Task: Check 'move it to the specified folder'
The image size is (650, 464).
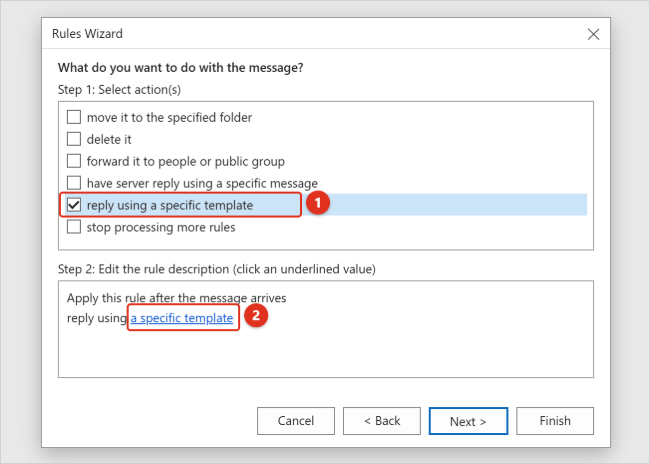Action: [x=74, y=117]
